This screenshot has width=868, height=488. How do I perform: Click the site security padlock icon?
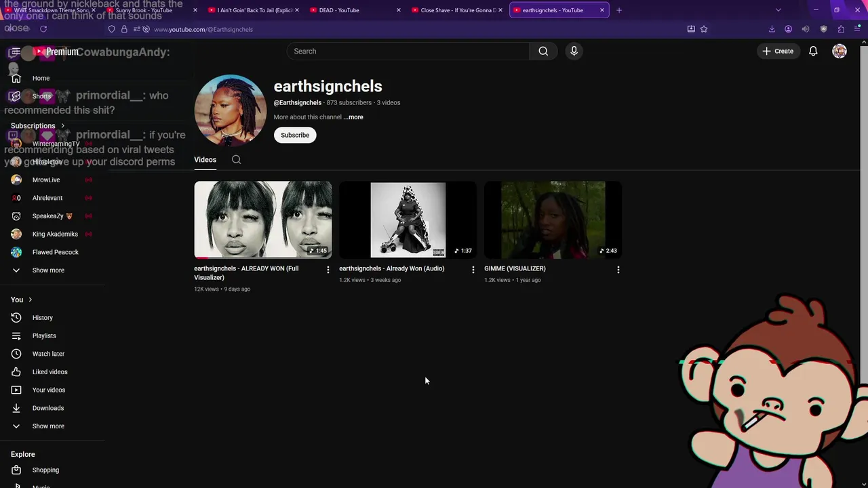[124, 29]
